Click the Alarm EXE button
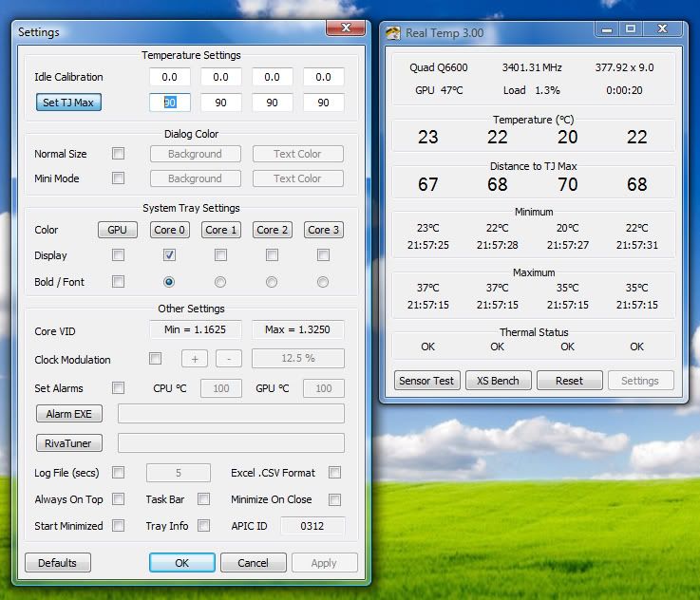The width and height of the screenshot is (700, 600). click(69, 414)
